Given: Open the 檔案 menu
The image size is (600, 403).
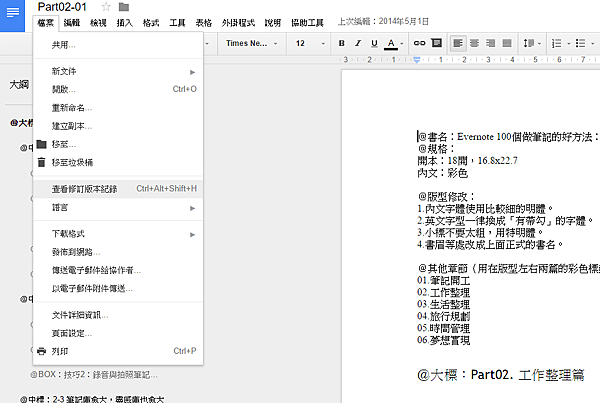Looking at the screenshot, I should 46,23.
